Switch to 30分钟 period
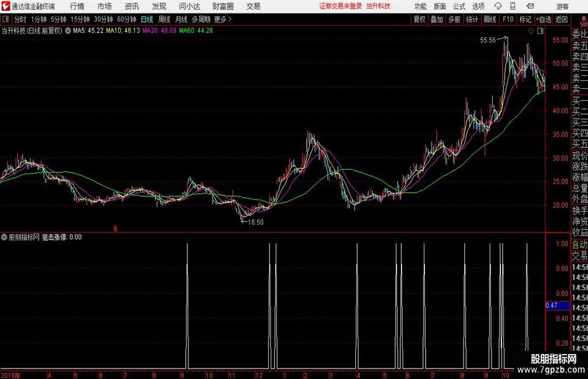The image size is (588, 379). point(103,19)
